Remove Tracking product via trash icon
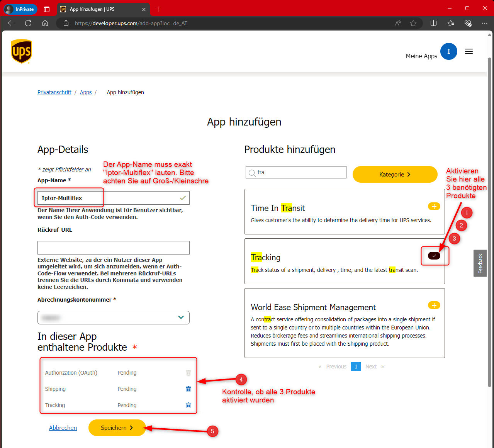This screenshot has width=494, height=448. (188, 405)
